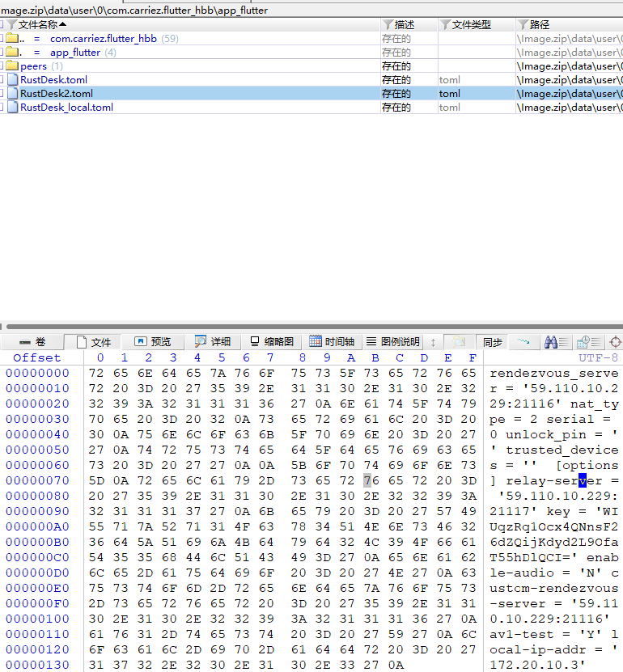Select the peers folder icon
Image resolution: width=623 pixels, height=672 pixels.
[12, 66]
